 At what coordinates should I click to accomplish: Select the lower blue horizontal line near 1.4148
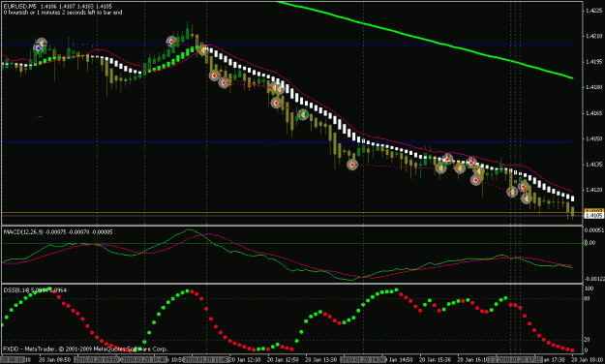pyautogui.click(x=287, y=142)
